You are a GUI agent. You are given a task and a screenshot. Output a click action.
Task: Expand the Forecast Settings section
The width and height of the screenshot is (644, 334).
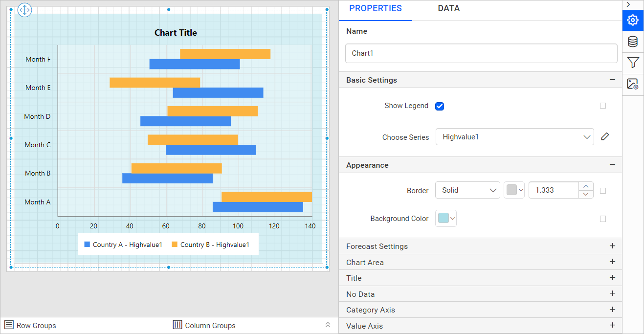(x=612, y=246)
